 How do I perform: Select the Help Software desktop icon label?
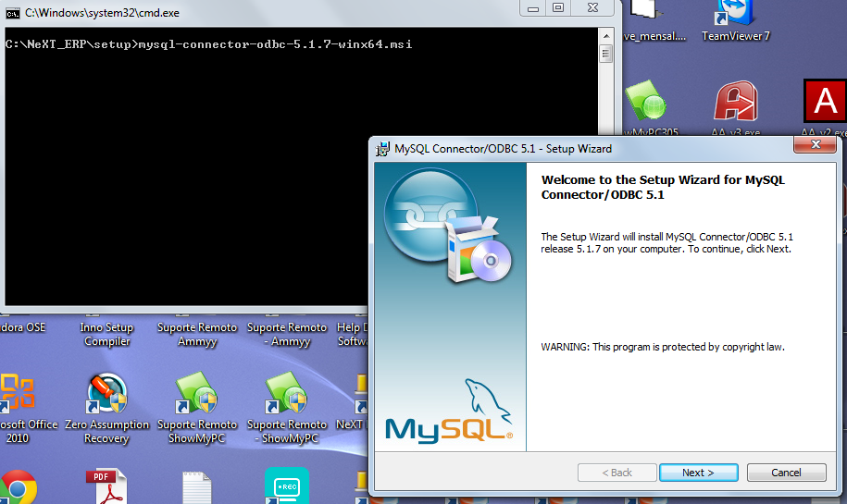click(x=352, y=334)
